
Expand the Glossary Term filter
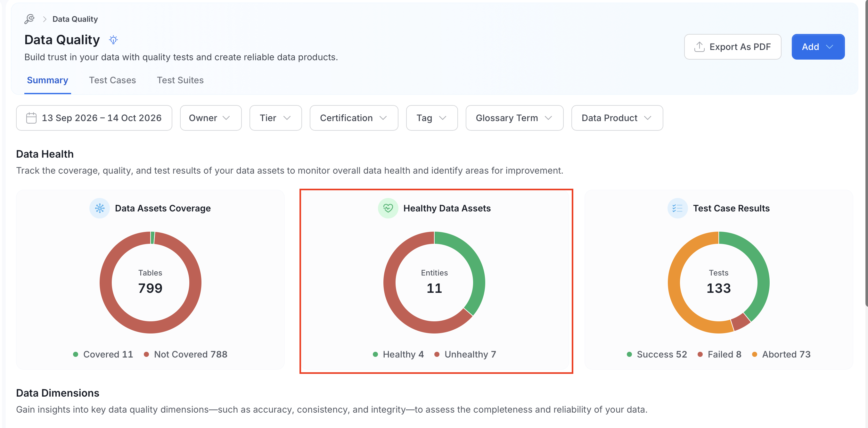coord(514,118)
